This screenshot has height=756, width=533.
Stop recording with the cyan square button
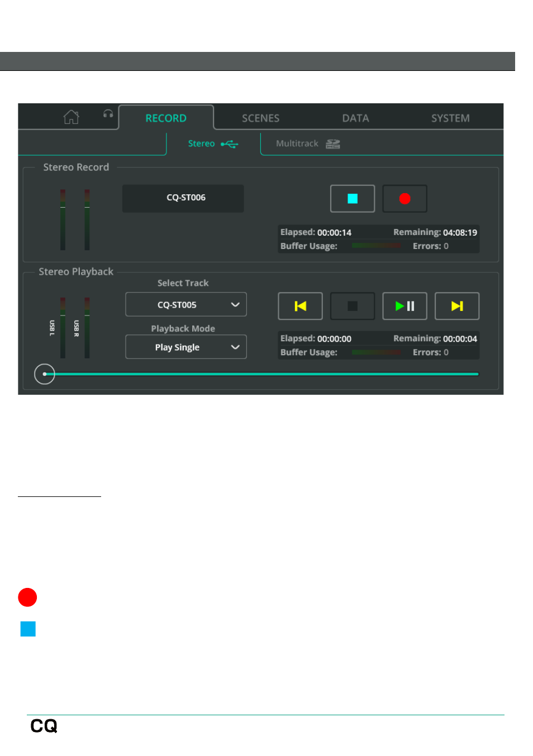click(352, 199)
